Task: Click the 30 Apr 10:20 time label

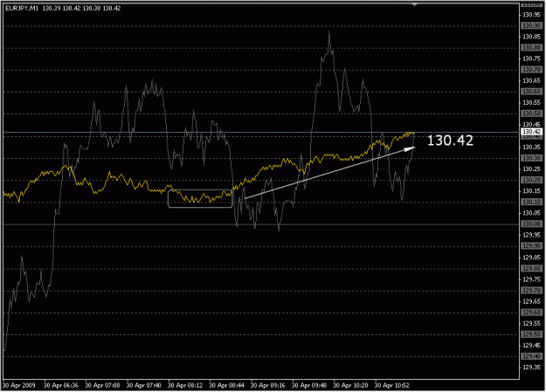Action: 350,385
